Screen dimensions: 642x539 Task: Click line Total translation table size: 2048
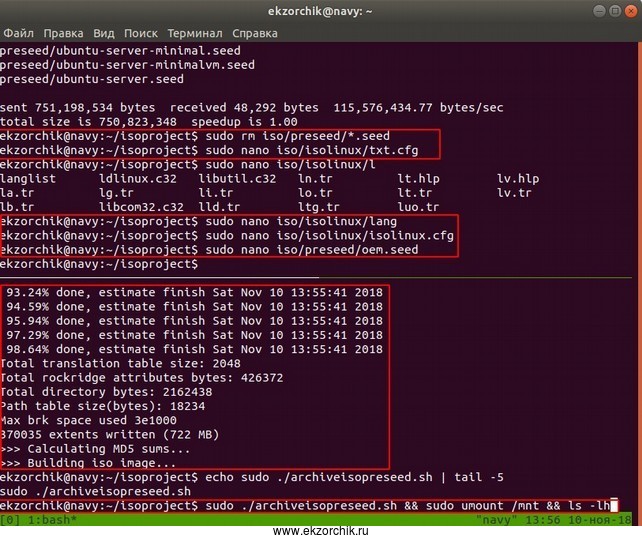click(120, 364)
